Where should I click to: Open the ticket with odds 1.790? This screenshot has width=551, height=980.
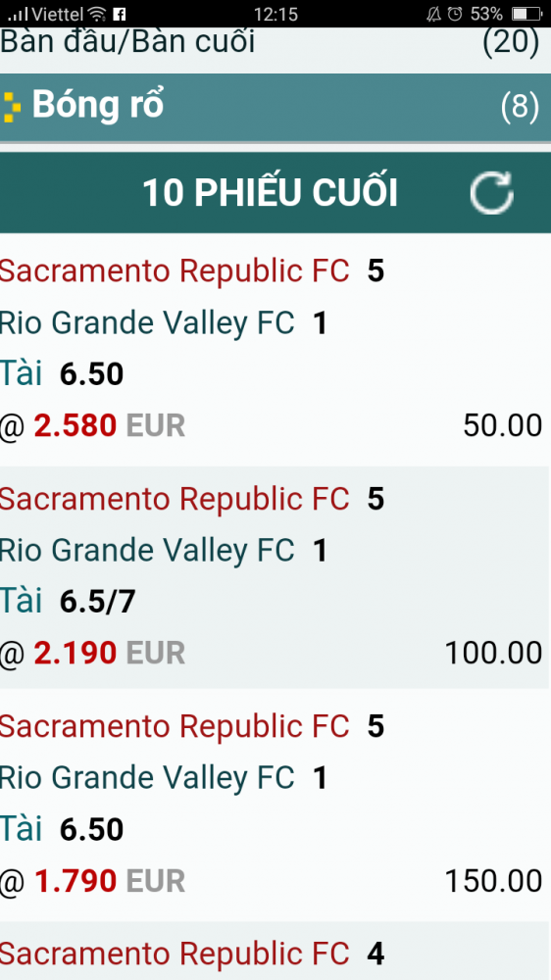tap(274, 805)
